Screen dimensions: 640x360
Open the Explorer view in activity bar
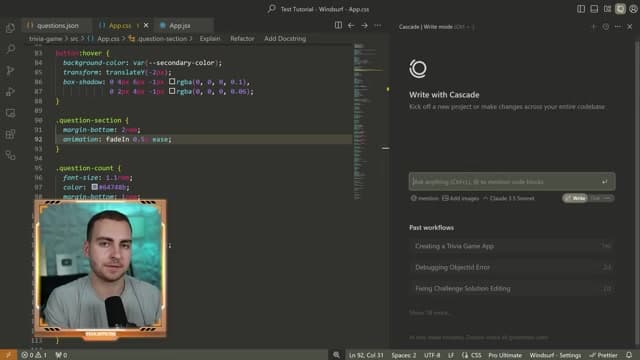point(11,28)
